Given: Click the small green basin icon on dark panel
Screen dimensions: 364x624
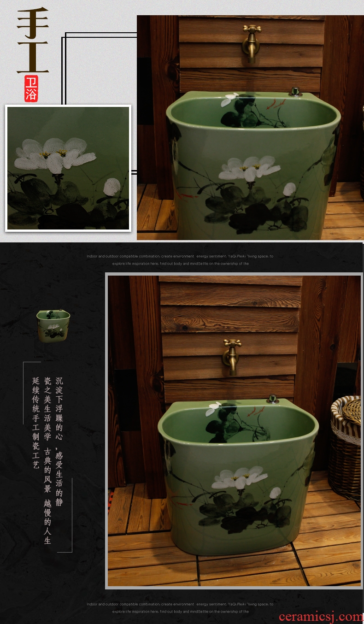Looking at the screenshot, I should click(x=53, y=324).
